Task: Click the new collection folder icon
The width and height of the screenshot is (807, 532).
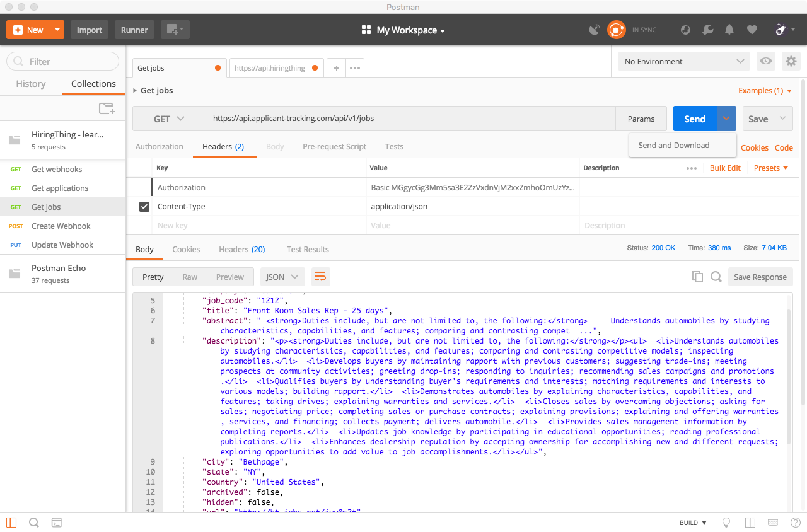Action: pos(107,108)
